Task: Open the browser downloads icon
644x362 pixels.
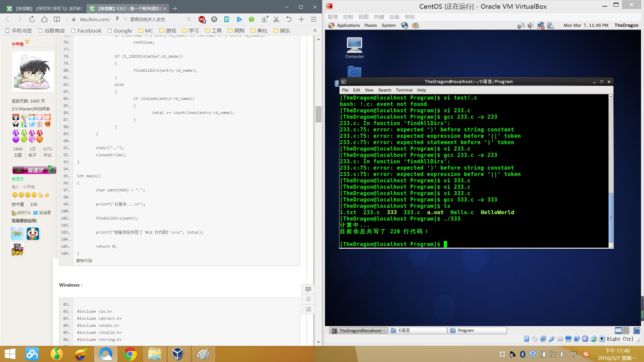Action: 264,19
